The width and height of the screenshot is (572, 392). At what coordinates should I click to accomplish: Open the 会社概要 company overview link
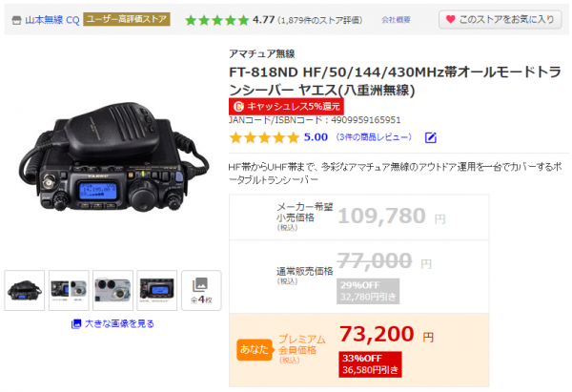click(x=397, y=20)
